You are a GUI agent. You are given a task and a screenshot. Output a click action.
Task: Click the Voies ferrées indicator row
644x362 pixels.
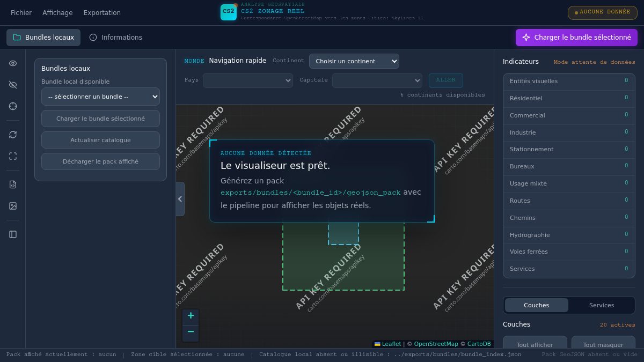click(x=569, y=252)
